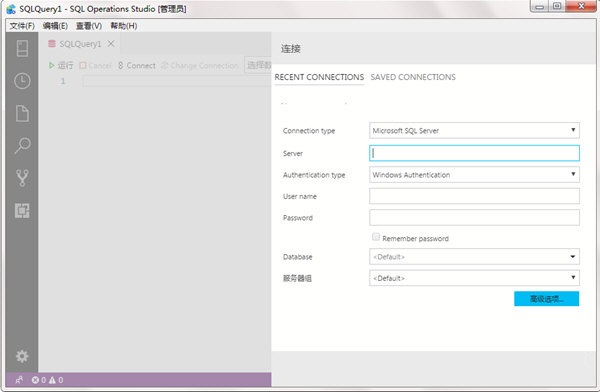This screenshot has width=600, height=392.
Task: Click the Change Connection toolbar button
Action: tap(200, 65)
